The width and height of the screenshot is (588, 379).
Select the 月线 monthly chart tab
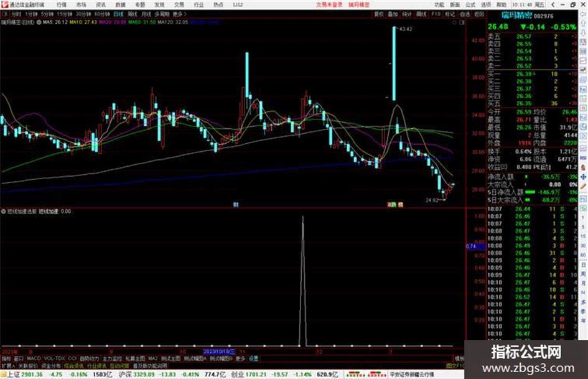146,14
